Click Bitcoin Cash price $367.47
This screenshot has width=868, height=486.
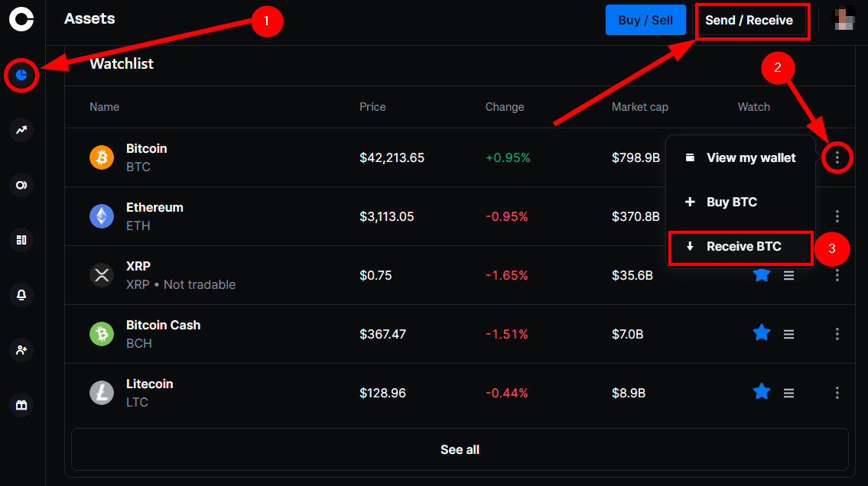(x=382, y=334)
